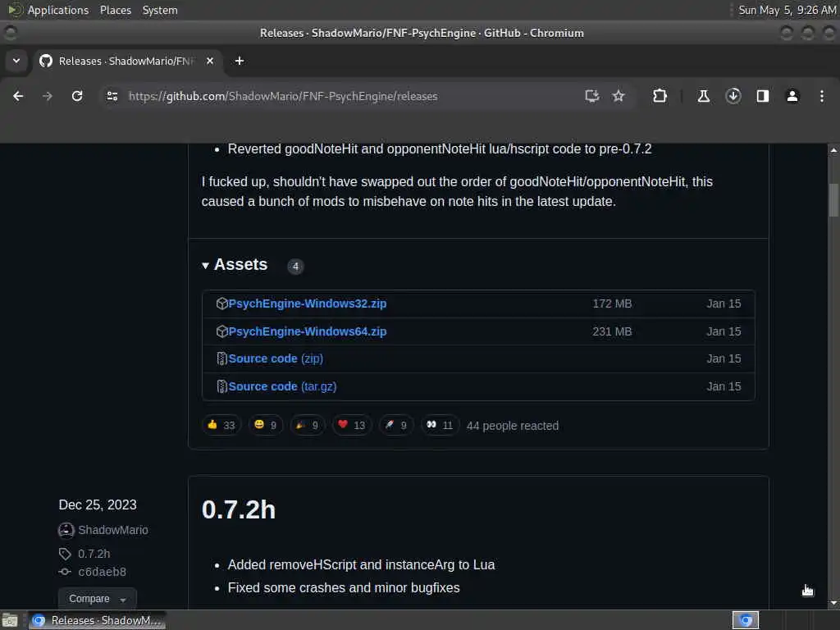Click the zip file icon beside Source code (zip)
This screenshot has height=630, width=840.
pyautogui.click(x=221, y=358)
